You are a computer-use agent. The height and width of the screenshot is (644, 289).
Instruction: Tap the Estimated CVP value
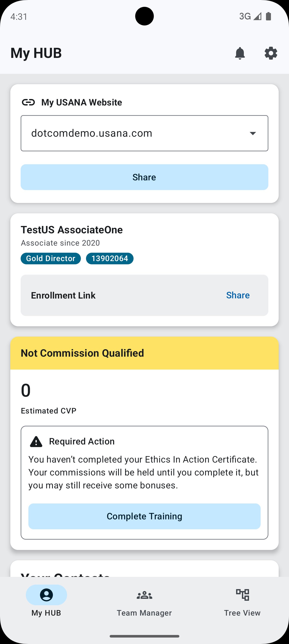coord(26,390)
